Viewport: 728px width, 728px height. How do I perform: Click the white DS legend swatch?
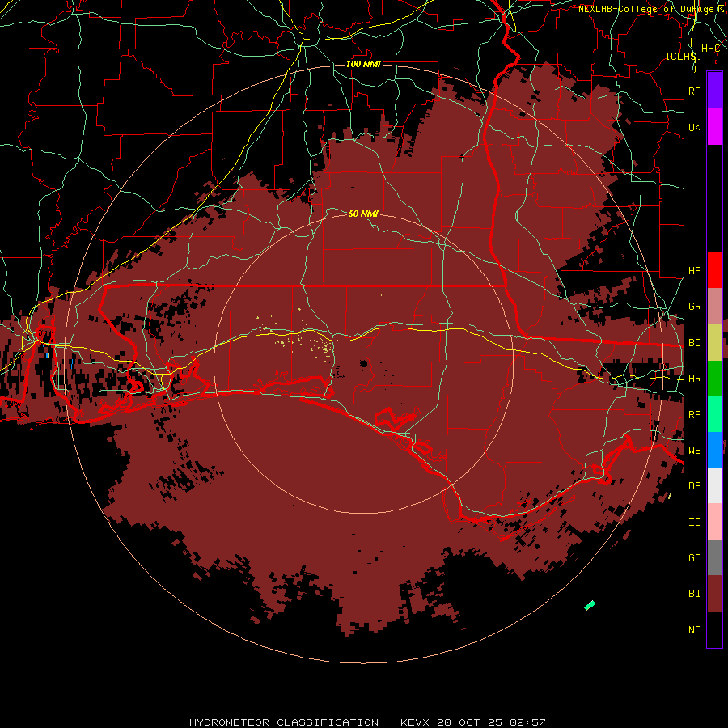pos(714,485)
